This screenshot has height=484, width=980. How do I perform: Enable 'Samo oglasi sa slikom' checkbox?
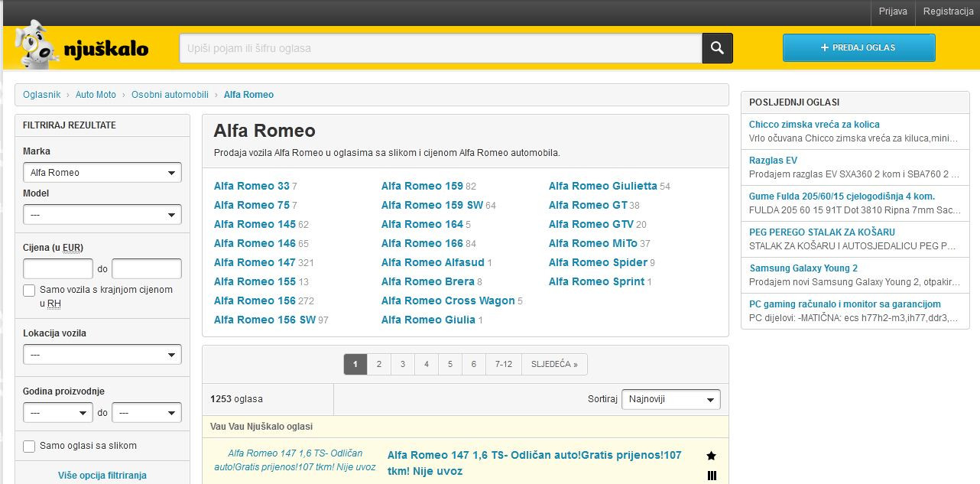pos(29,446)
